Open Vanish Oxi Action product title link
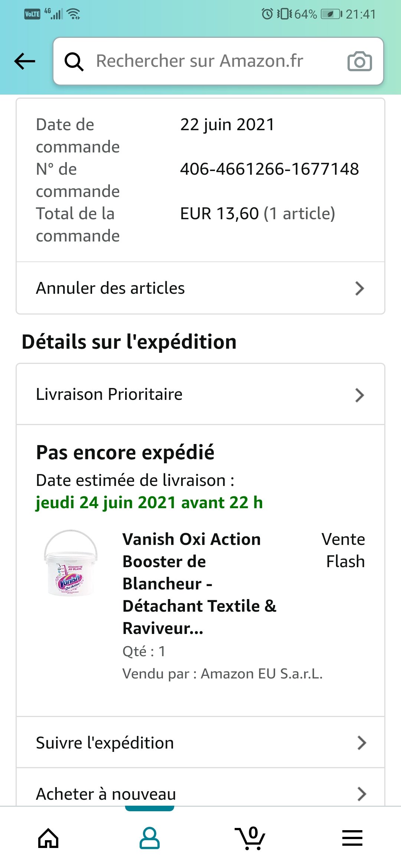This screenshot has height=868, width=401. pos(199,584)
